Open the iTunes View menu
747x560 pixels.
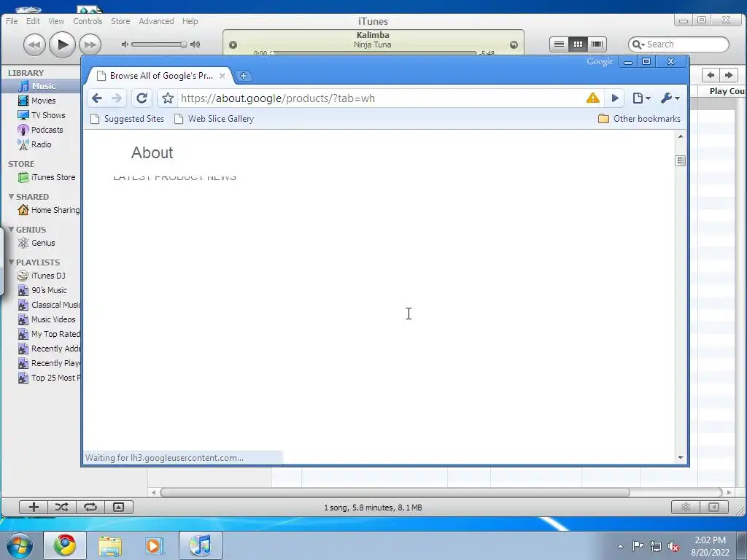point(56,21)
